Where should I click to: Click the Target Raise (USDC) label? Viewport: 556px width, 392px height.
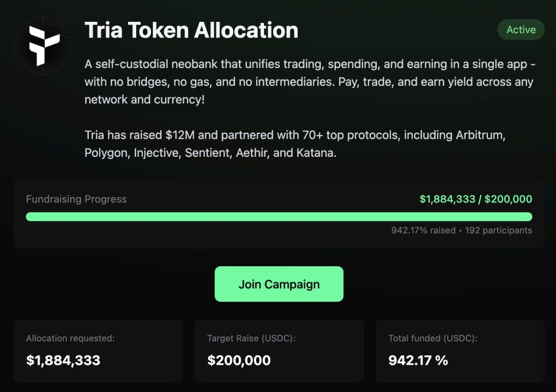pos(251,339)
